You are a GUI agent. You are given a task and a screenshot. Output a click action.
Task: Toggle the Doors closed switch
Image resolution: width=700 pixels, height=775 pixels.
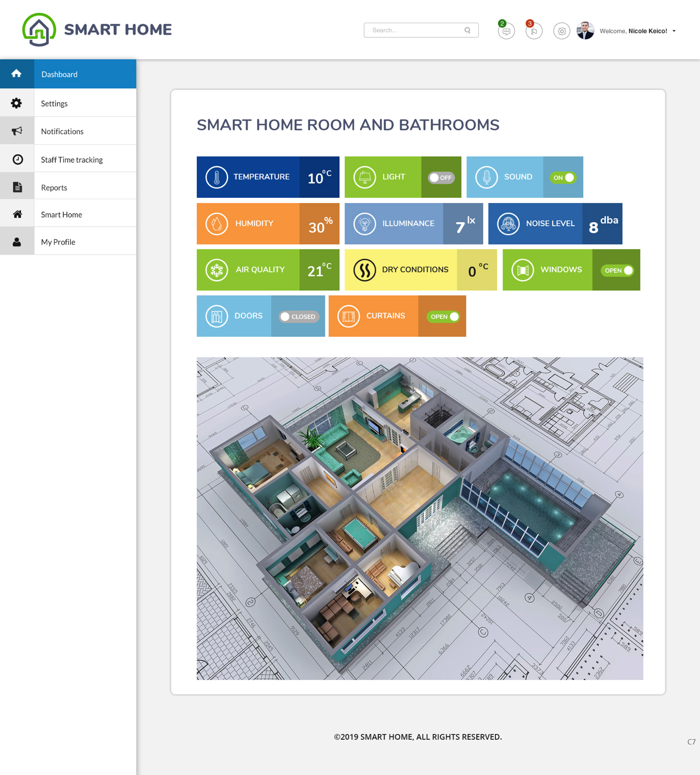(x=299, y=317)
